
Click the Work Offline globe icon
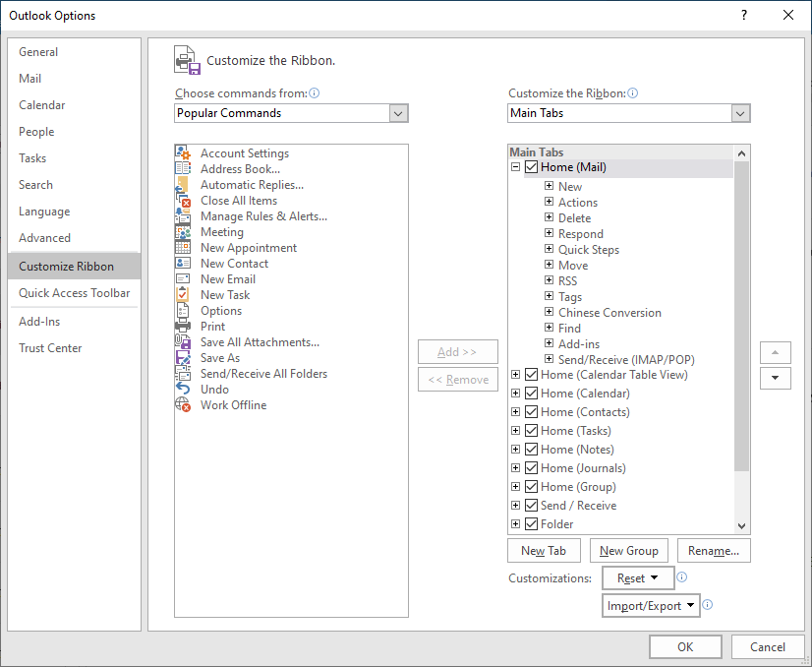(182, 404)
